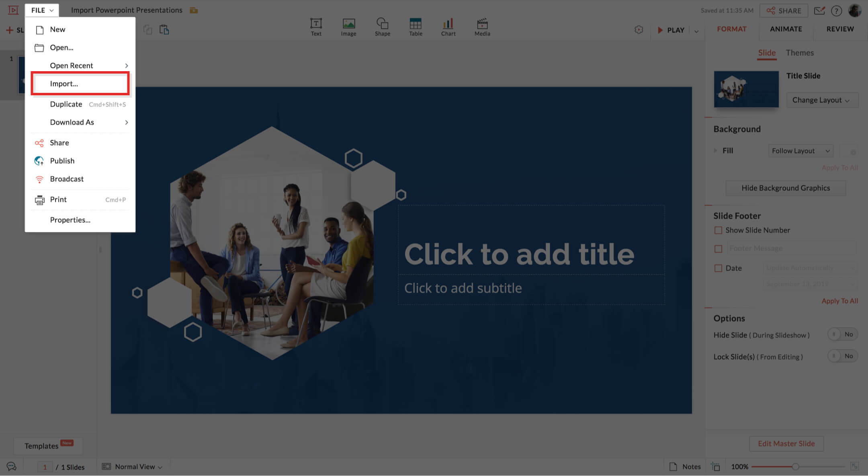
Task: Select the Import menu option
Action: click(x=64, y=83)
